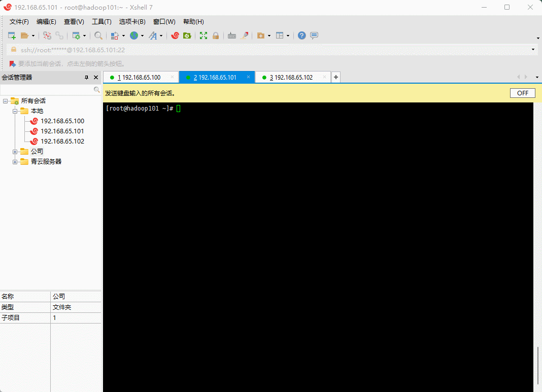Expand the 公司 folder node

[15, 152]
